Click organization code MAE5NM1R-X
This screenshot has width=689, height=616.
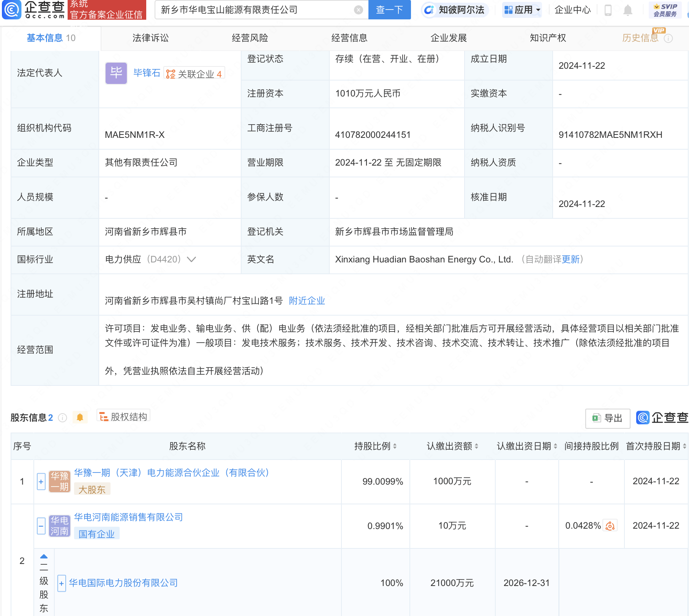pyautogui.click(x=135, y=135)
